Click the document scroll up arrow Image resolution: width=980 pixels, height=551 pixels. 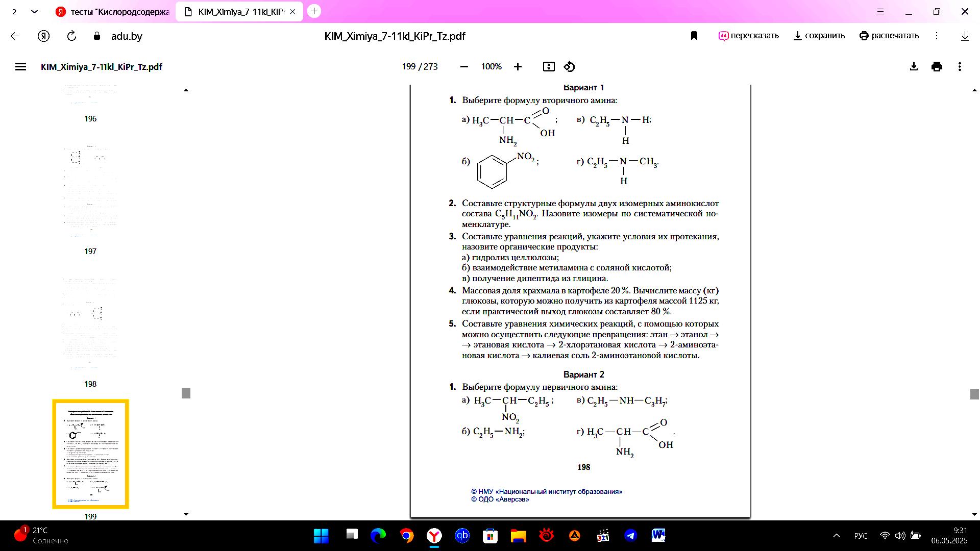click(x=974, y=90)
